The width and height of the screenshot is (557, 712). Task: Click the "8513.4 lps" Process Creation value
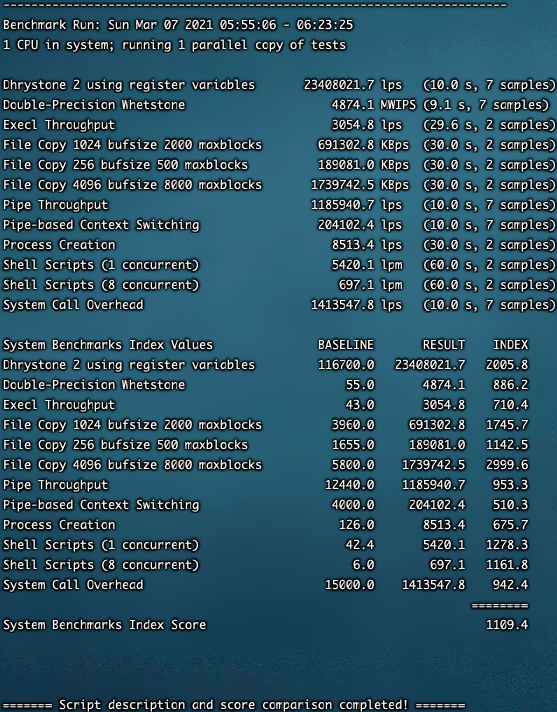(x=366, y=245)
